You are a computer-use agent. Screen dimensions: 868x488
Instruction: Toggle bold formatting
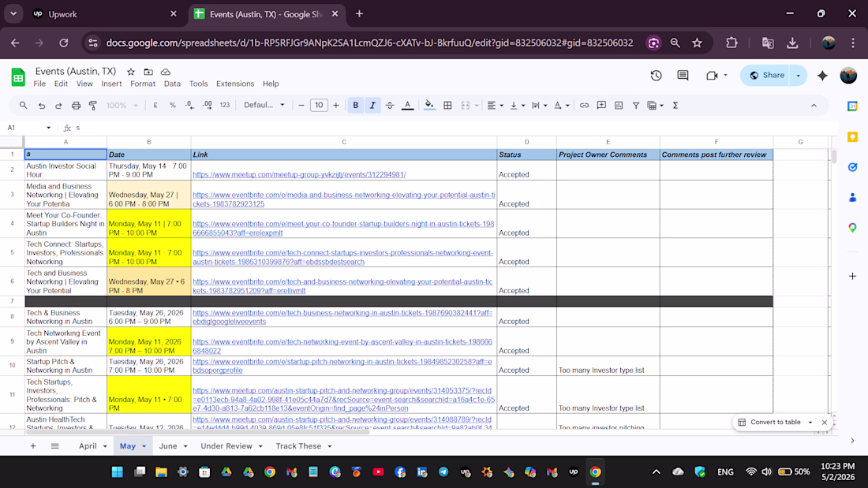coord(355,105)
